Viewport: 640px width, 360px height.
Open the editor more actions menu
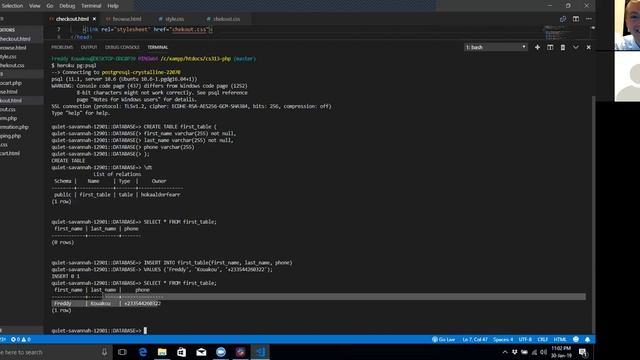[589, 19]
